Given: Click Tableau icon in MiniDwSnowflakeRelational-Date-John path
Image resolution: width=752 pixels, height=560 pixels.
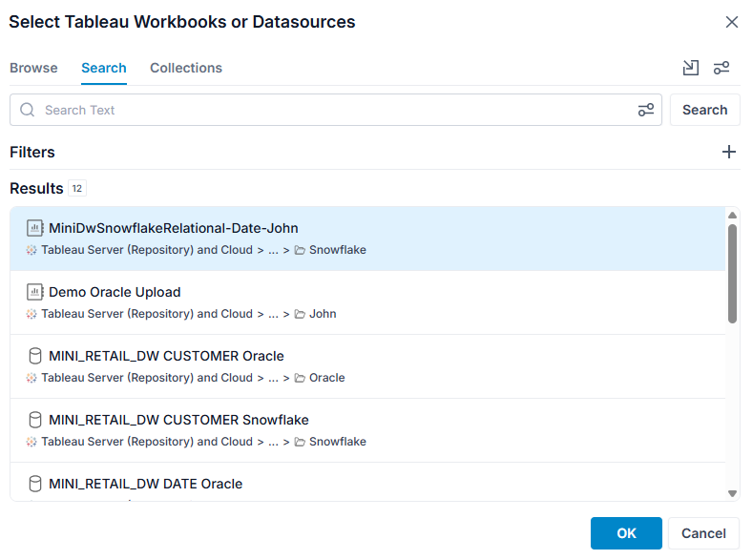Looking at the screenshot, I should 31,250.
